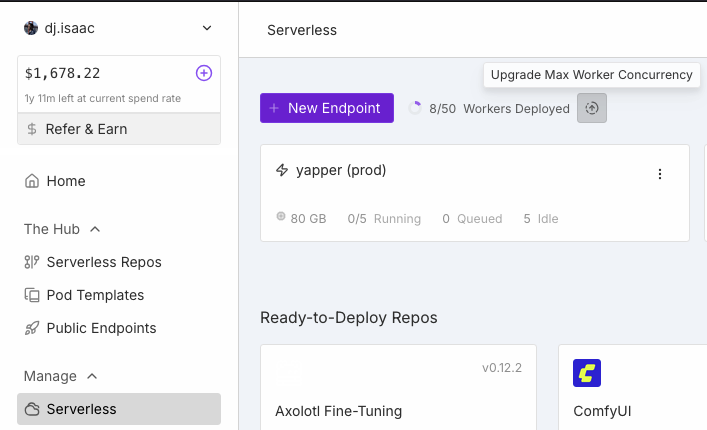The width and height of the screenshot is (707, 430).
Task: Click the workers deployed progress indicator
Action: [x=415, y=109]
